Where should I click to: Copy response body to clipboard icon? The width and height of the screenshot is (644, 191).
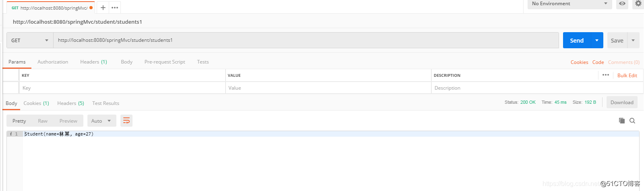point(622,121)
